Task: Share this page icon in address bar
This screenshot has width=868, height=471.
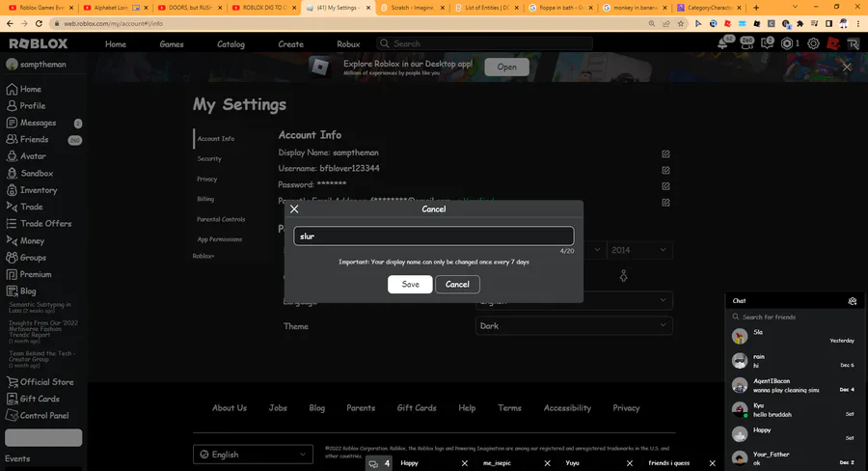Action: (x=665, y=23)
